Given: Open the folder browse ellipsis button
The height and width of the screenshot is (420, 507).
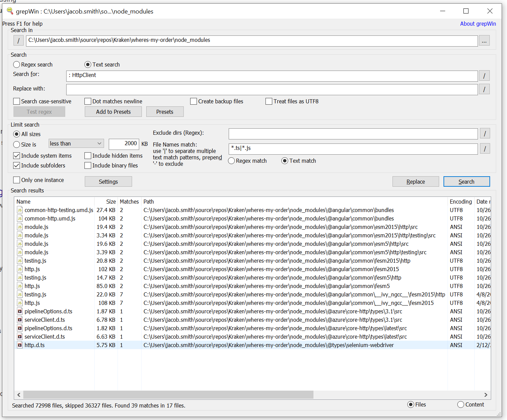Looking at the screenshot, I should click(x=484, y=41).
